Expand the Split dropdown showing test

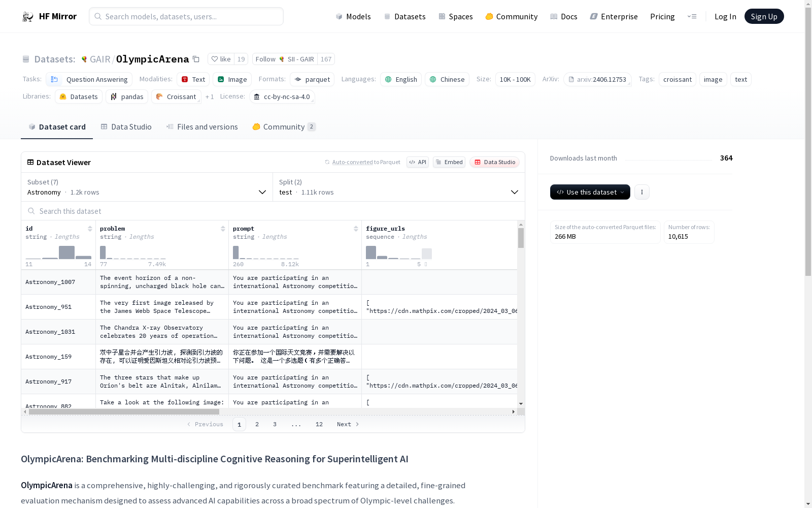(x=399, y=187)
